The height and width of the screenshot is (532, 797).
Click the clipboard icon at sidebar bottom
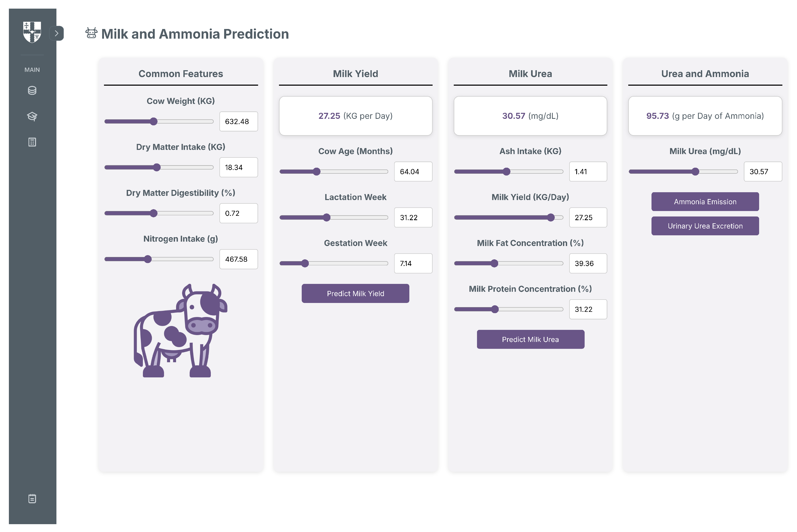[32, 498]
